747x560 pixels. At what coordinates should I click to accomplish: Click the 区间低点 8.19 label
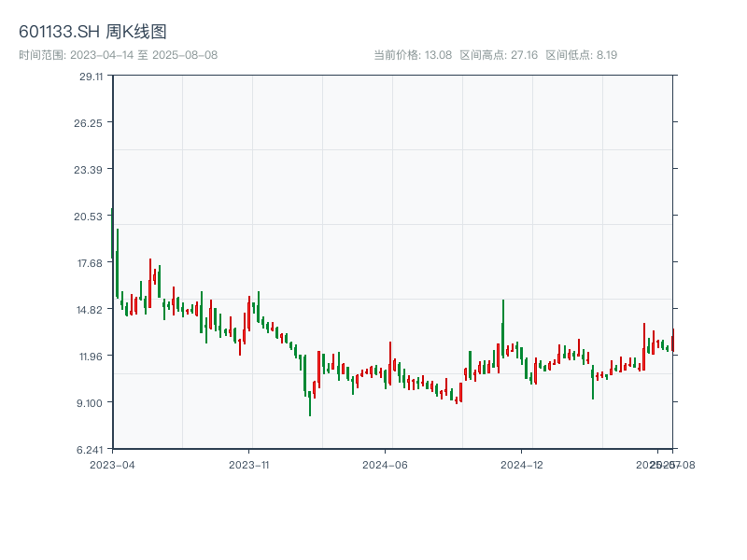click(x=581, y=55)
